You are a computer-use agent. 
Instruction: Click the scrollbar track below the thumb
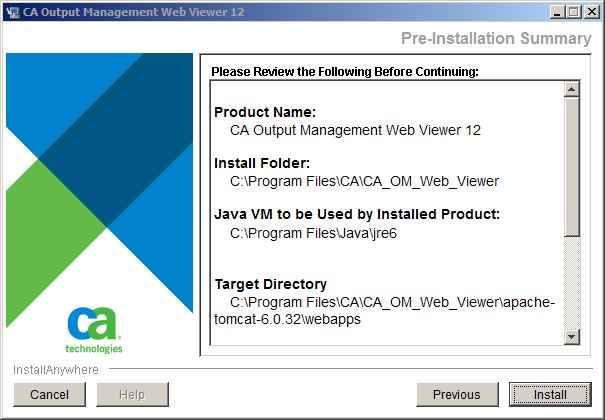[572, 285]
